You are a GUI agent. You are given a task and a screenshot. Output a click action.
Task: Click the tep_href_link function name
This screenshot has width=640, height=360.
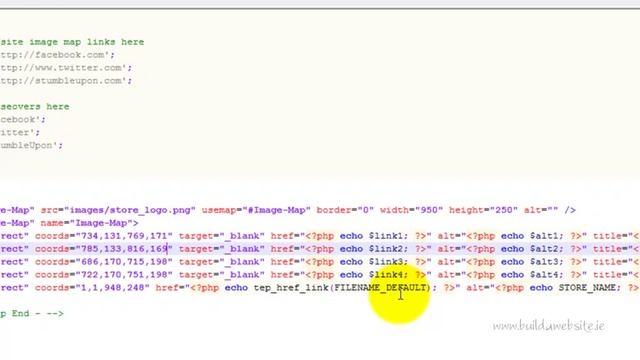coord(291,288)
